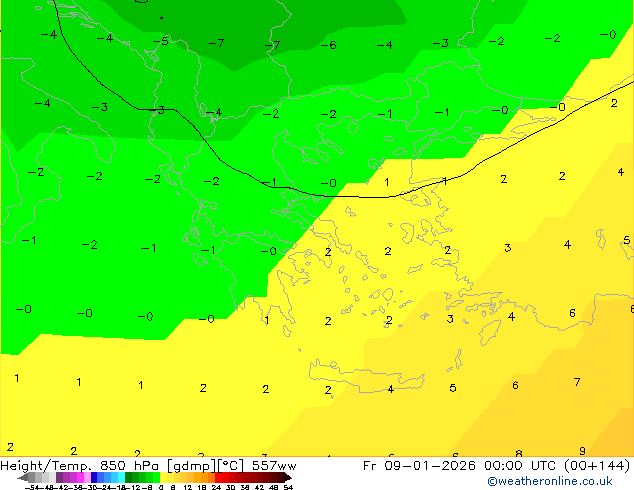Screen dimensions: 634x490
Task: Pick the dark purple legend swatch near -42
Action: pos(60,478)
